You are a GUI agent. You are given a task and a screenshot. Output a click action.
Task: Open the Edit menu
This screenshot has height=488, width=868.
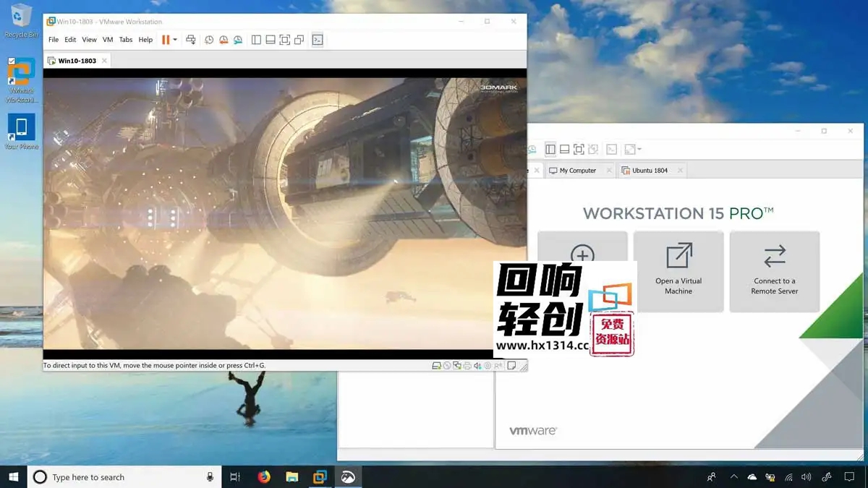point(70,40)
